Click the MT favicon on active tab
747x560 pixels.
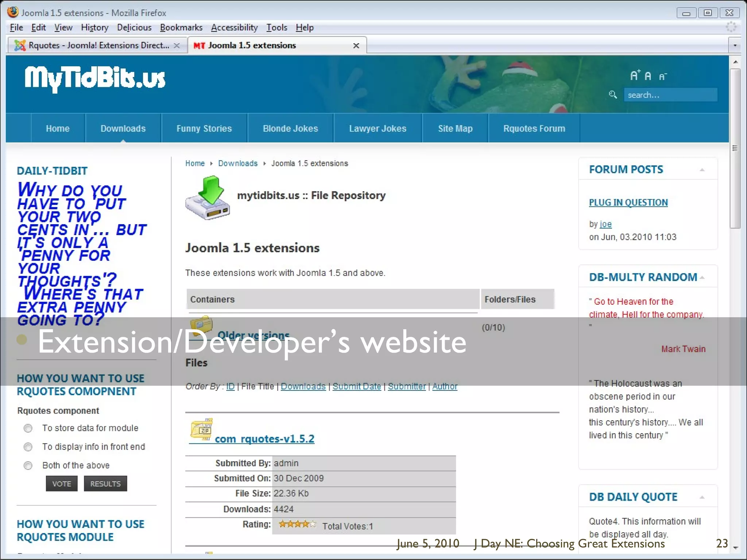pyautogui.click(x=199, y=46)
